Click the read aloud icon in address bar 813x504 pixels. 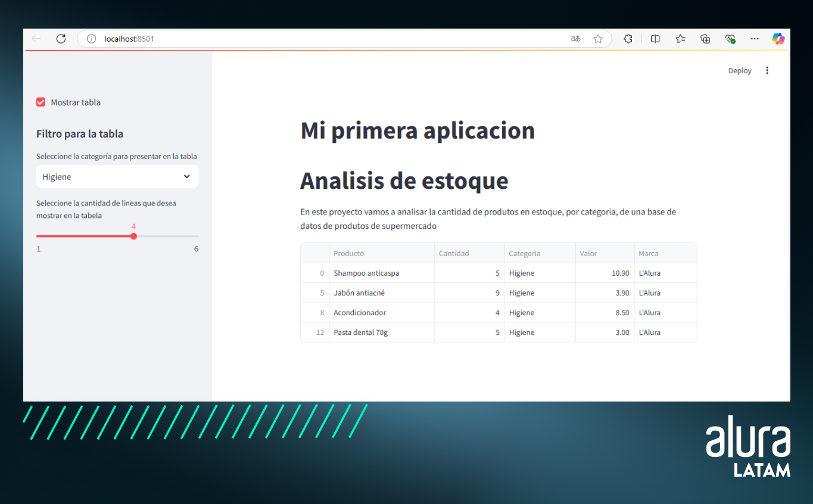coord(575,39)
